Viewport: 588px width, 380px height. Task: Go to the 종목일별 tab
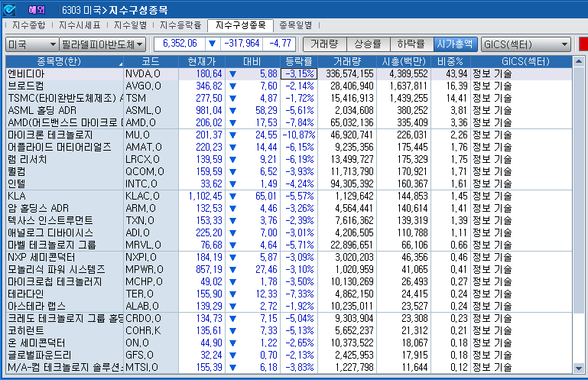[x=296, y=25]
